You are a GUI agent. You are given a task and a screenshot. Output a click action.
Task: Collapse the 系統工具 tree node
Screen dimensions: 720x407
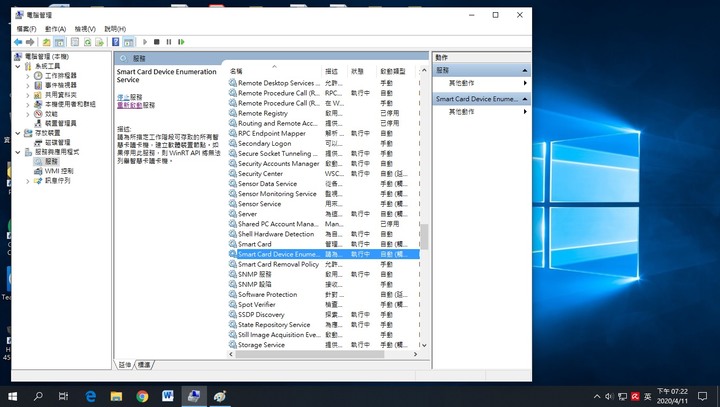point(18,66)
